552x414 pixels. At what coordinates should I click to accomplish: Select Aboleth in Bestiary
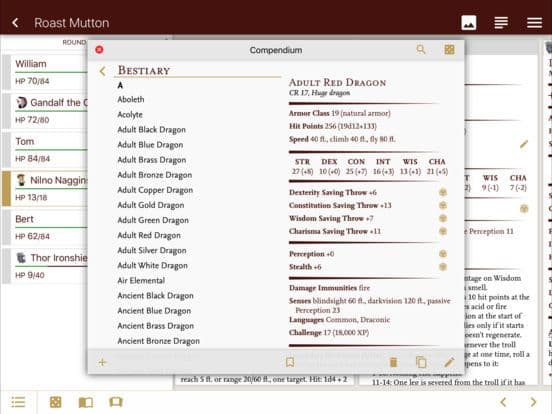point(131,100)
